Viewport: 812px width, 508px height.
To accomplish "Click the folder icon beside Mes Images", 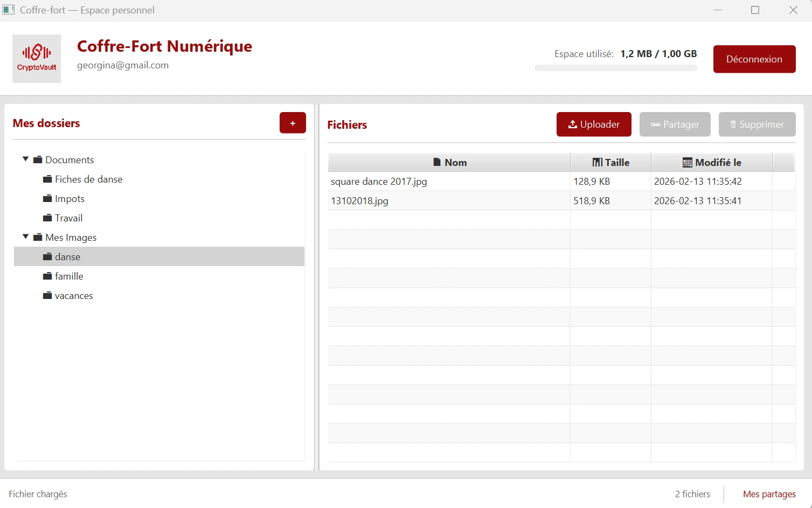I will point(37,237).
